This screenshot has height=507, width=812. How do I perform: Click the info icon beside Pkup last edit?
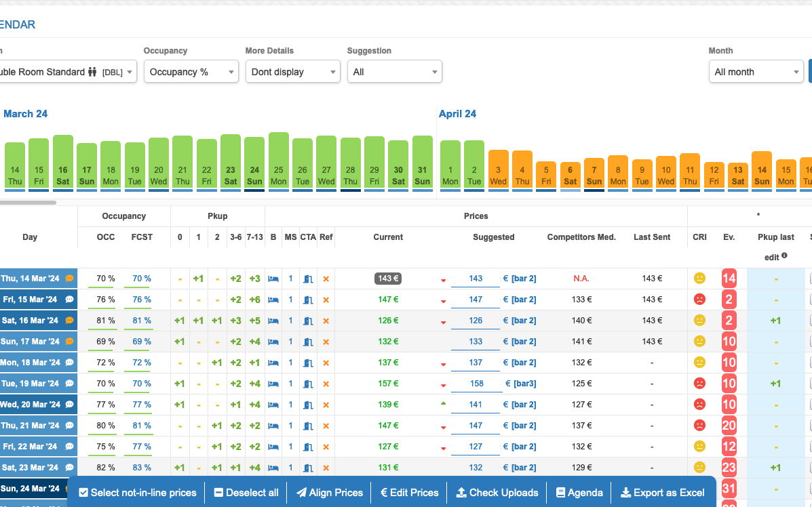point(784,256)
